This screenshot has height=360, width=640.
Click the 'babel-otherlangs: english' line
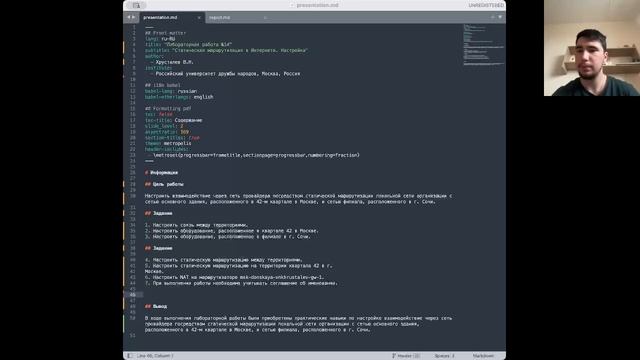click(179, 97)
